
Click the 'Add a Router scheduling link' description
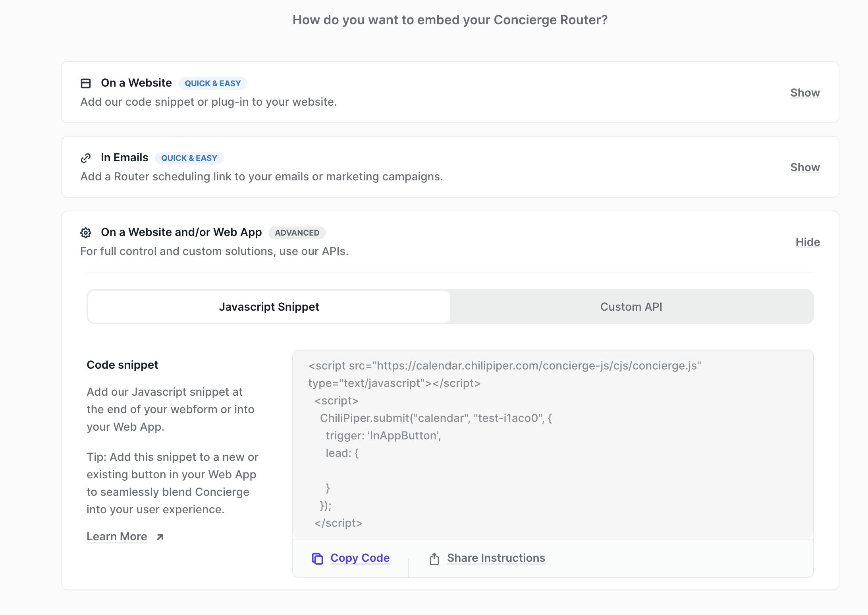coord(261,176)
